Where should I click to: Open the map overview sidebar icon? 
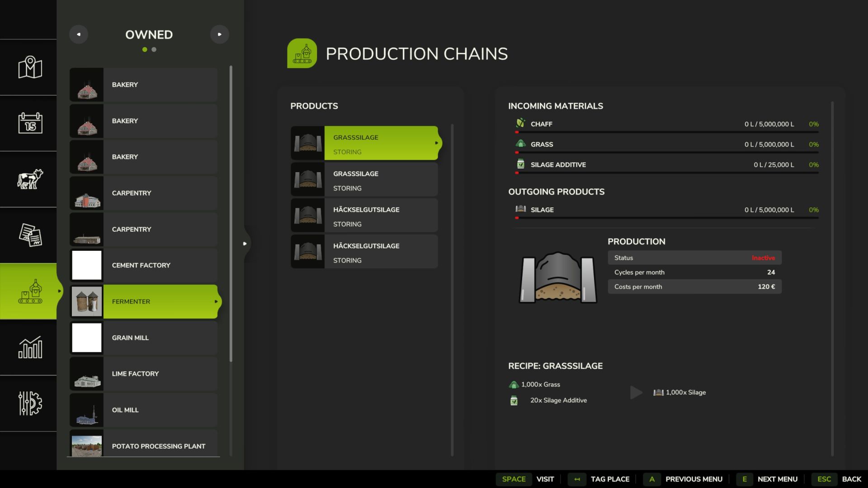click(x=30, y=67)
